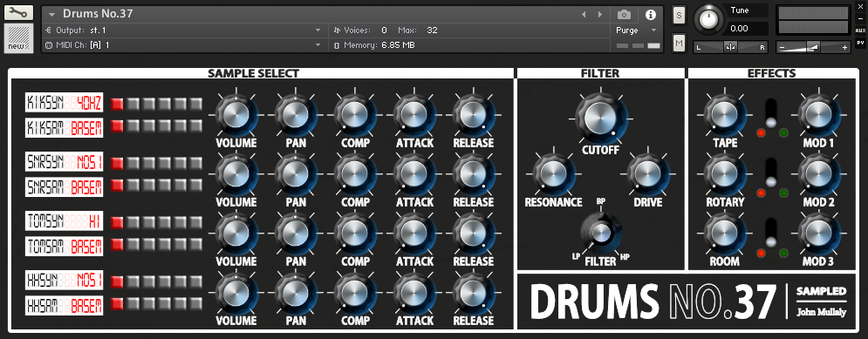Click the MOD 1 knob
This screenshot has height=339, width=868.
tap(819, 114)
